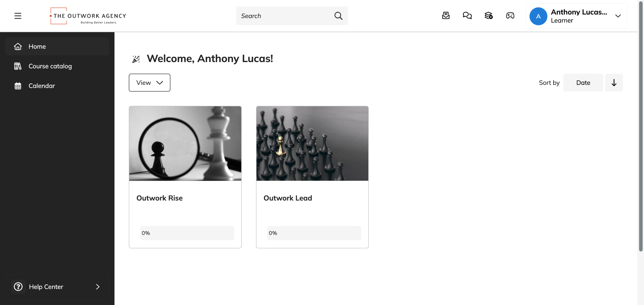The image size is (644, 305).
Task: Go to Course catalog in sidebar
Action: click(50, 66)
